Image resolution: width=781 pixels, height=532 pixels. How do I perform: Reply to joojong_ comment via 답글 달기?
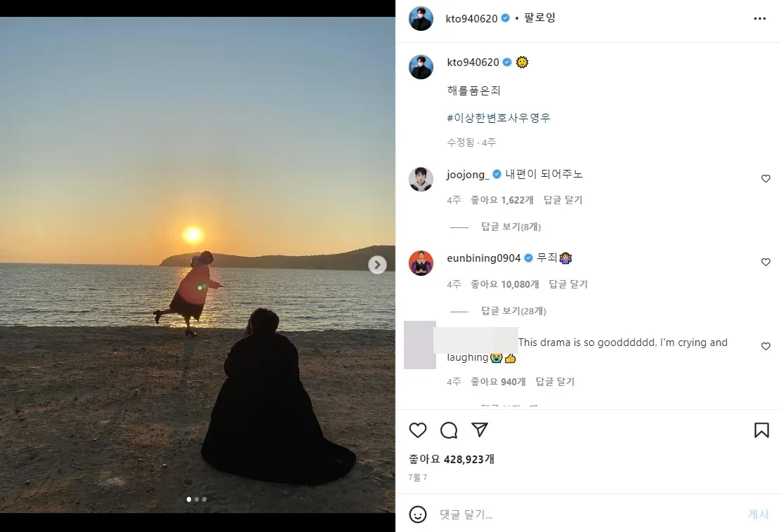tap(563, 200)
